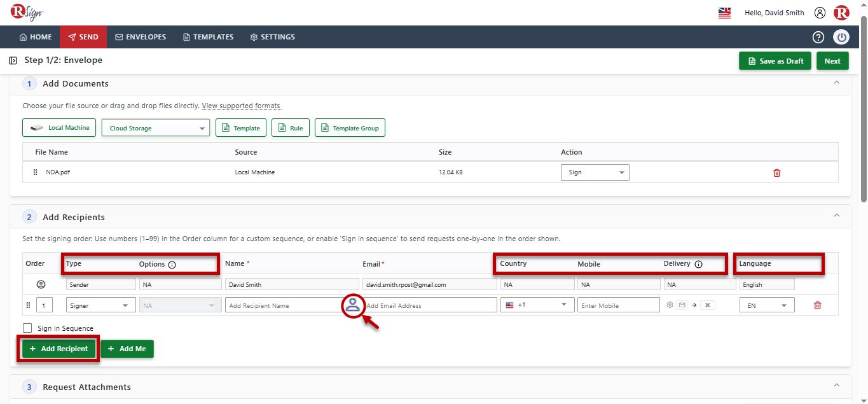
Task: Click the Local Machine source cell
Action: [255, 172]
